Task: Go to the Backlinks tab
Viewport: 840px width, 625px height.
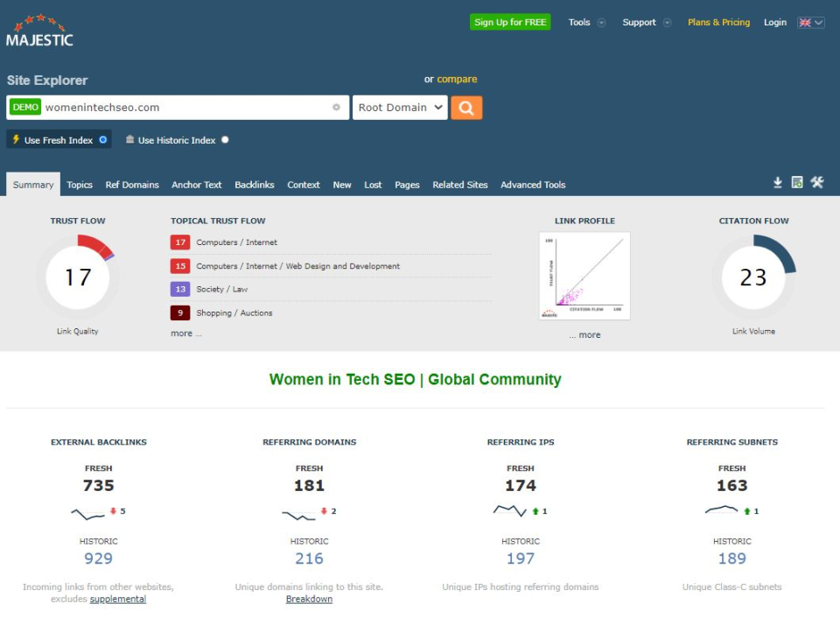Action: click(255, 185)
